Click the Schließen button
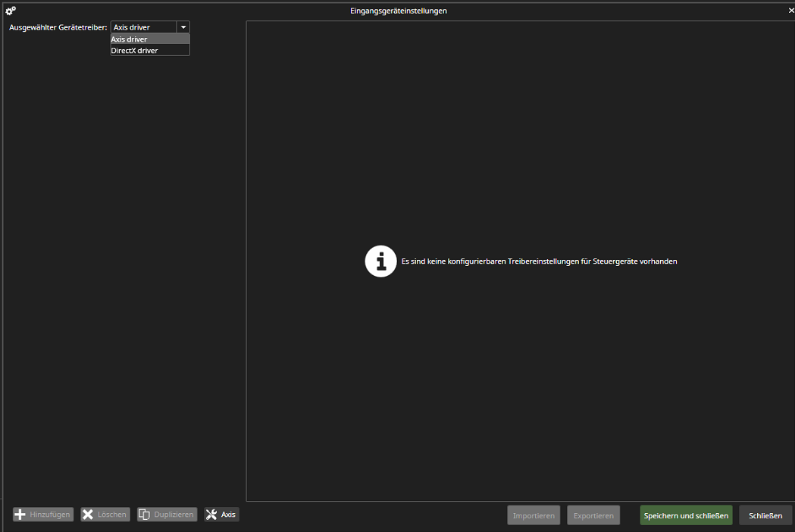Screen dimensions: 795x532 [765, 515]
